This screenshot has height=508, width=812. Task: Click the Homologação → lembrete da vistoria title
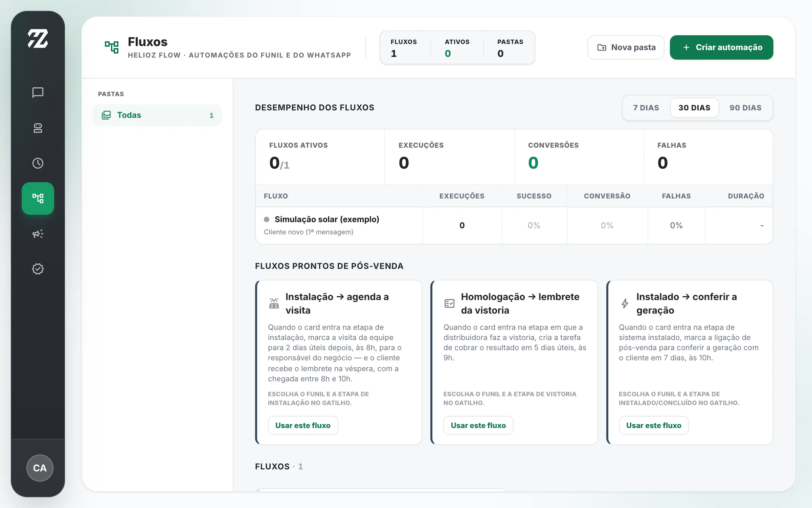[x=520, y=303]
